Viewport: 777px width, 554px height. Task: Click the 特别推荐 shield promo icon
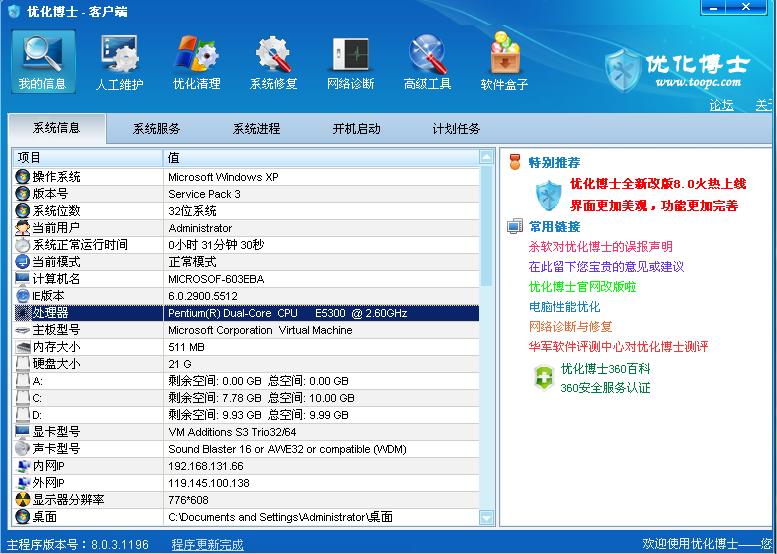coord(549,195)
